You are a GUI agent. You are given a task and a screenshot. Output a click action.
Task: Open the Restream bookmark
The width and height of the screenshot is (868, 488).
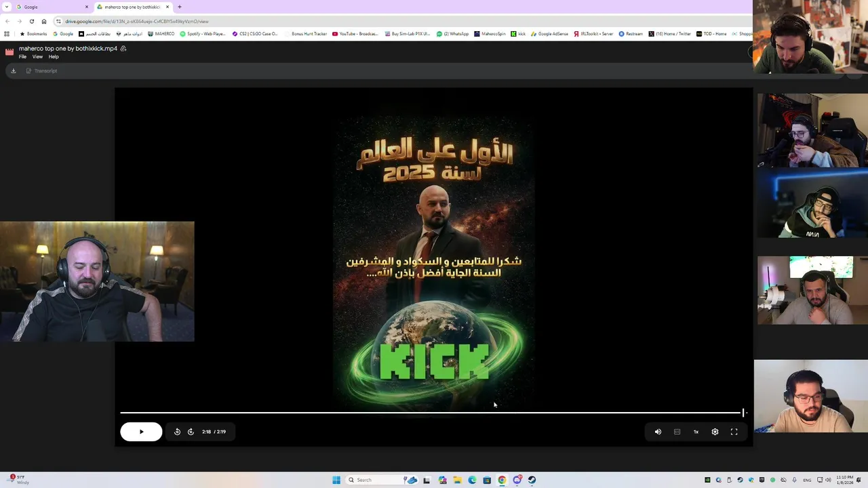click(631, 34)
